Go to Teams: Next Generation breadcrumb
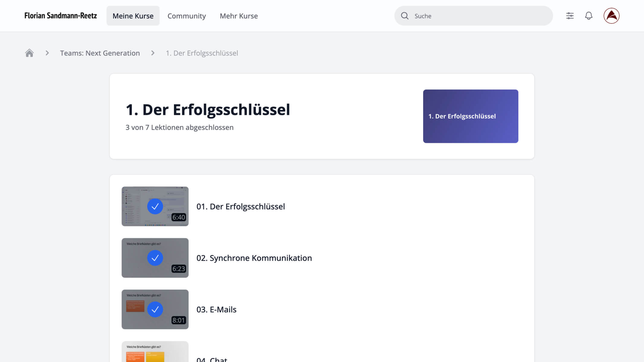This screenshot has width=644, height=362. pos(100,53)
